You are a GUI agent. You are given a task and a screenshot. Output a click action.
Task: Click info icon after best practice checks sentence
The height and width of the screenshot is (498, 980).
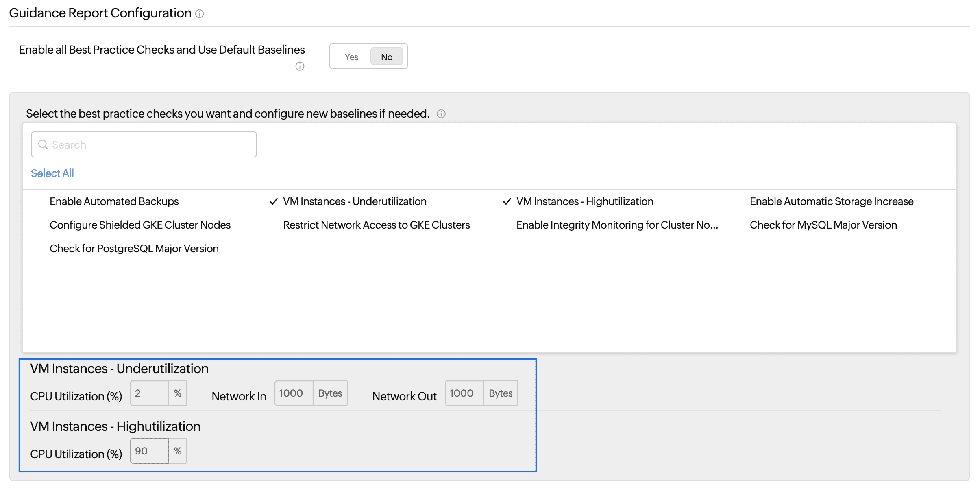(x=441, y=114)
